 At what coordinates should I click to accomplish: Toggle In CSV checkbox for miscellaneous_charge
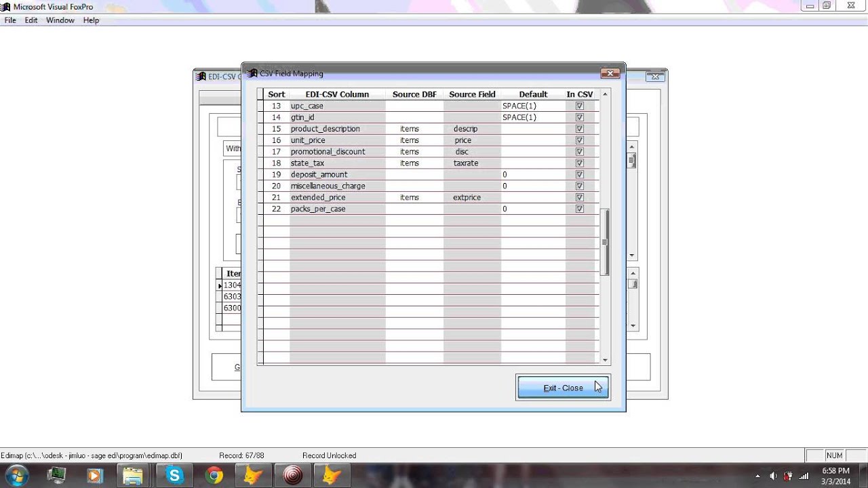580,186
